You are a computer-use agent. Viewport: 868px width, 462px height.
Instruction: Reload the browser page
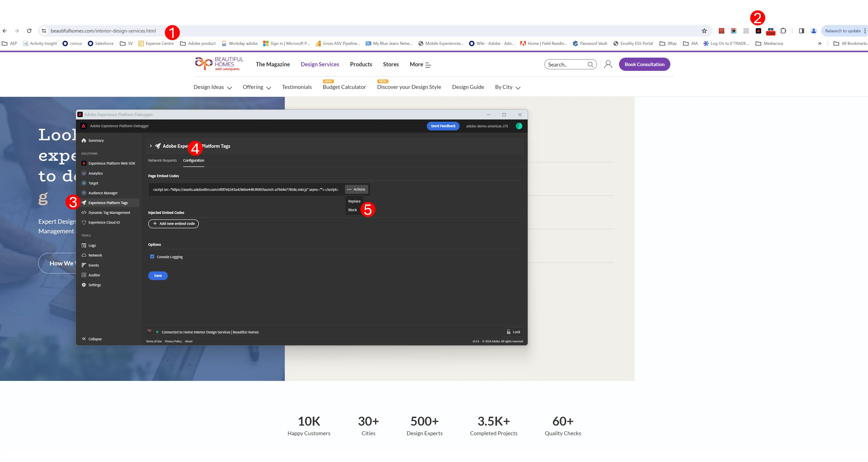pyautogui.click(x=29, y=31)
